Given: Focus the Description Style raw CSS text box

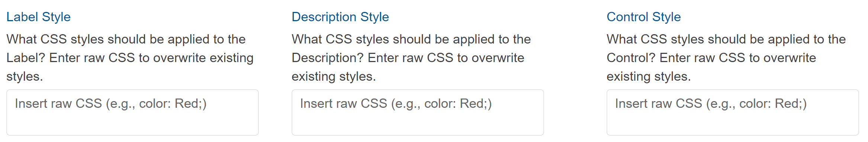Looking at the screenshot, I should (418, 112).
